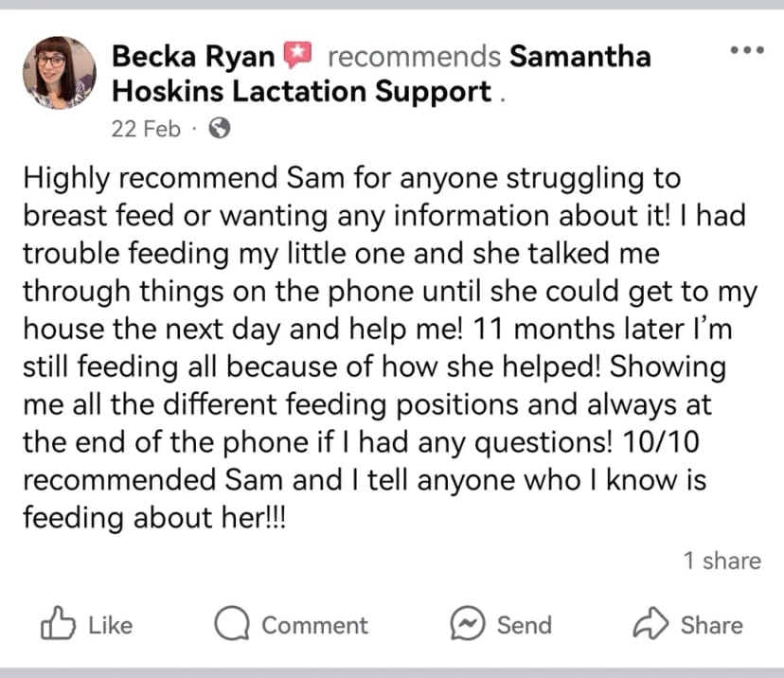Viewport: 784px width, 678px height.
Task: Click the globe public-audience icon
Action: (x=220, y=128)
